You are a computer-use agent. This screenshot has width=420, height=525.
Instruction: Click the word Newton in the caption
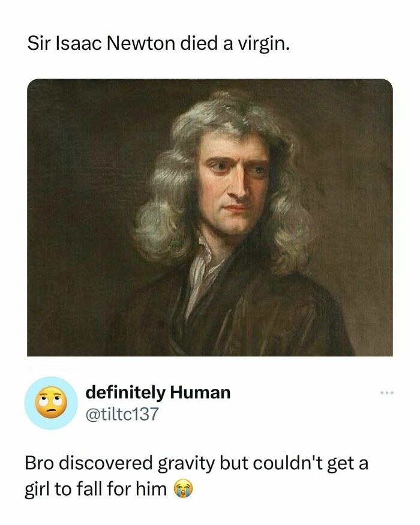pos(140,44)
